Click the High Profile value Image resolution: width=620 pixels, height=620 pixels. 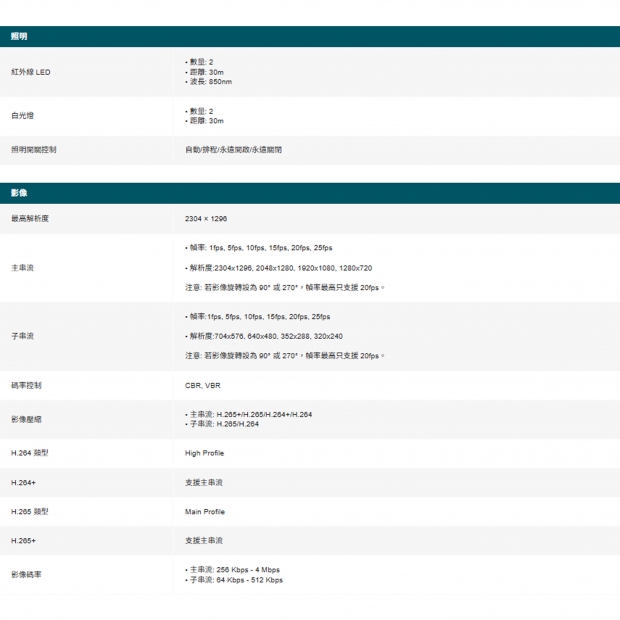click(204, 453)
